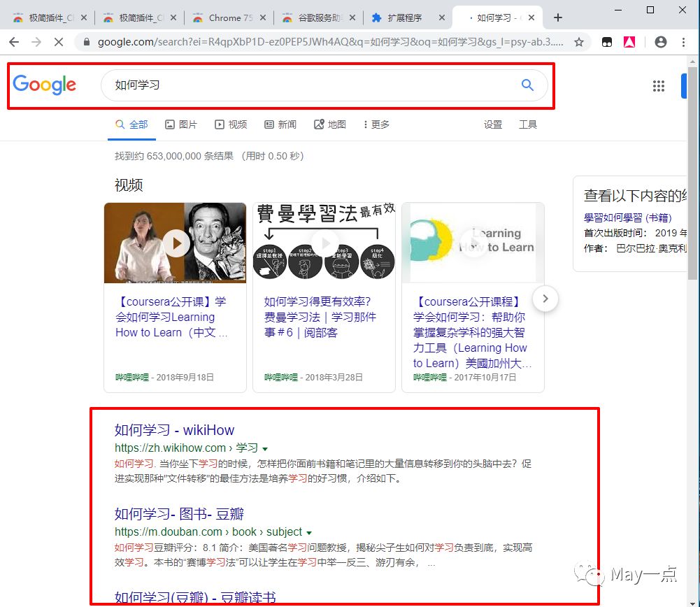Maximize the Chrome window
The width and height of the screenshot is (700, 607).
point(650,10)
